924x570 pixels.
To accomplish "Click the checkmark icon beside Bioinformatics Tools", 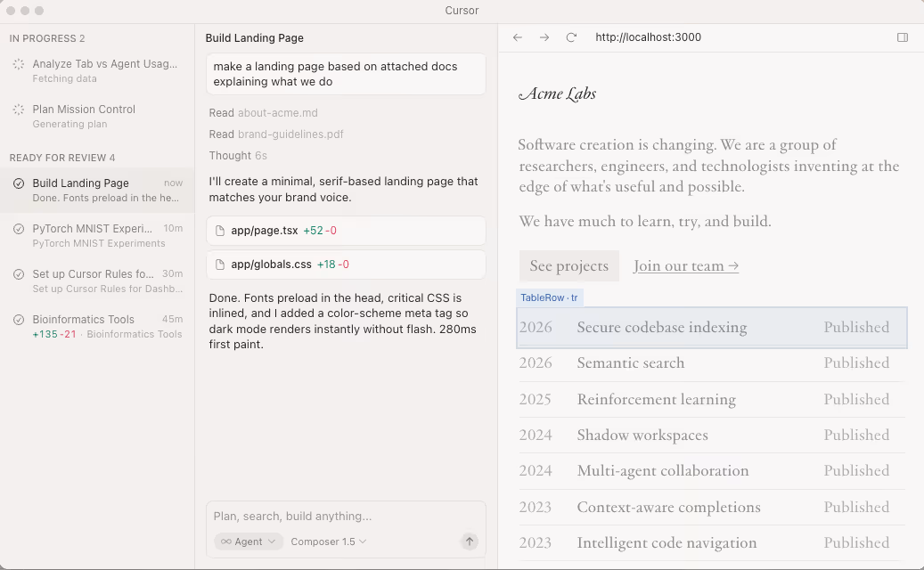I will tap(19, 319).
